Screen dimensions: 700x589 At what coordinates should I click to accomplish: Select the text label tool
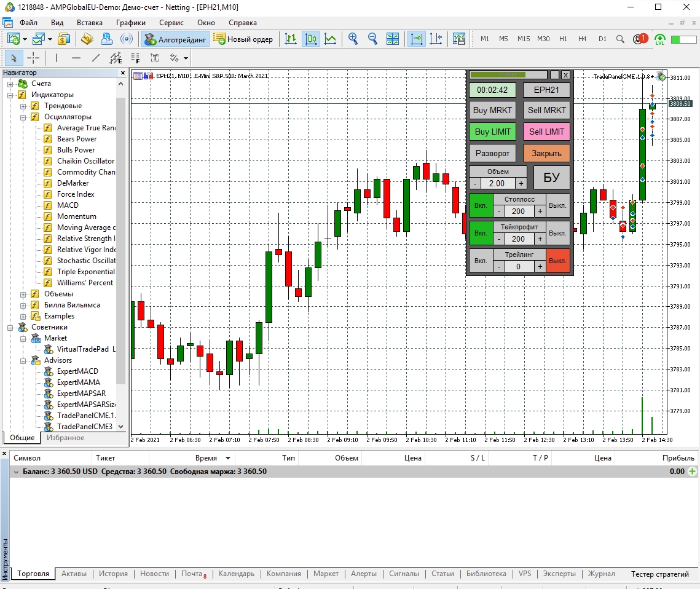tap(154, 58)
